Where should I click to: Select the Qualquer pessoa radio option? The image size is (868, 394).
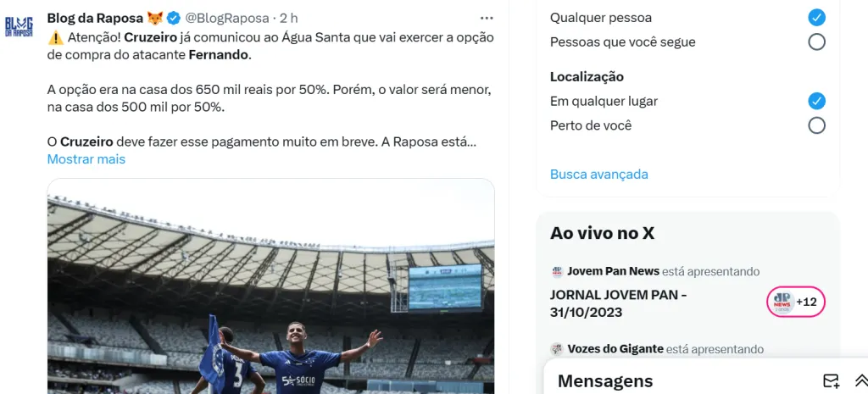click(816, 18)
